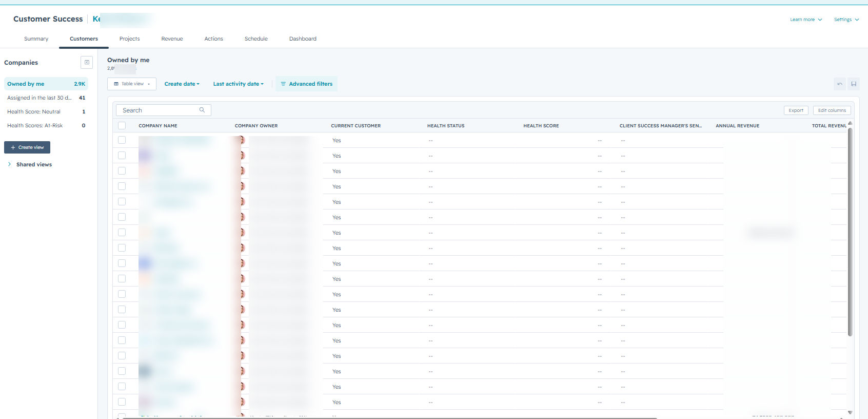Expand the Shared views section
The width and height of the screenshot is (868, 419).
pos(30,164)
